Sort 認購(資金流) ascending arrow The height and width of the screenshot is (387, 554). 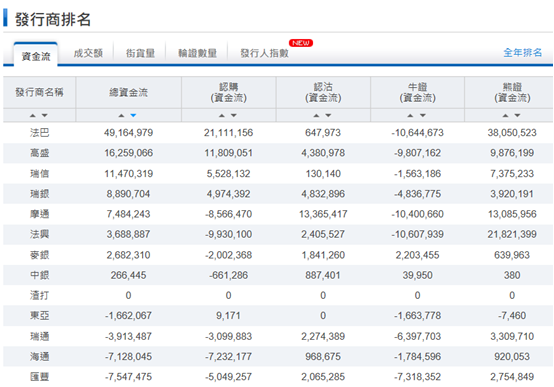pyautogui.click(x=222, y=116)
